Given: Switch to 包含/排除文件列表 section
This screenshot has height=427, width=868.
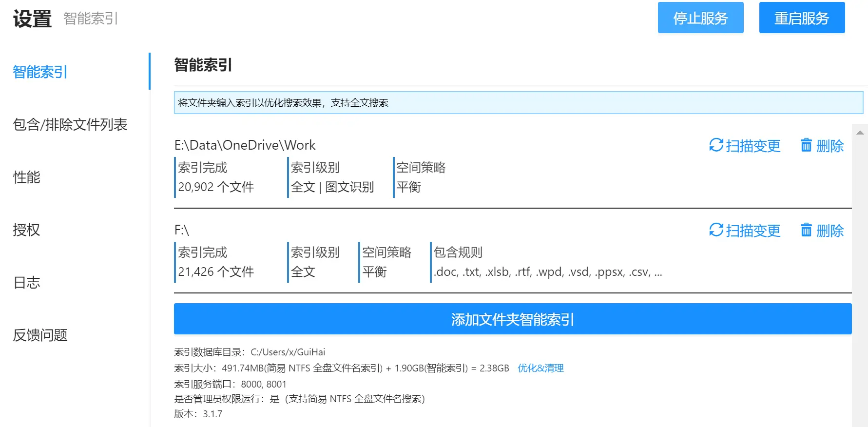Looking at the screenshot, I should coord(70,125).
